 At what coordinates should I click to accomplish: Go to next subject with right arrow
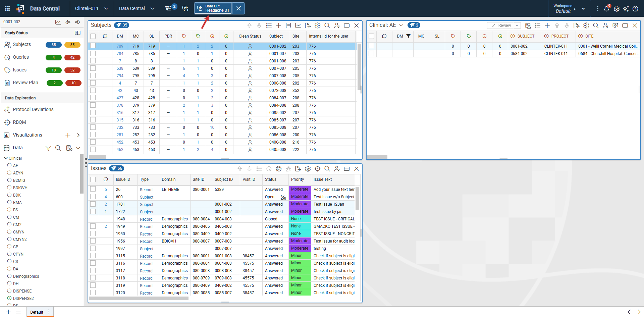click(77, 22)
